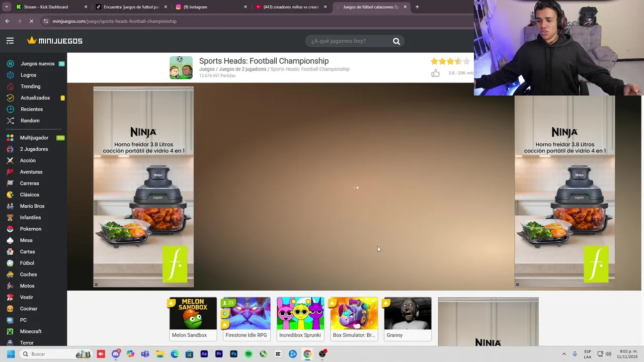Screen dimensions: 644x362
Task: Click the browser back arrow
Action: point(7,21)
